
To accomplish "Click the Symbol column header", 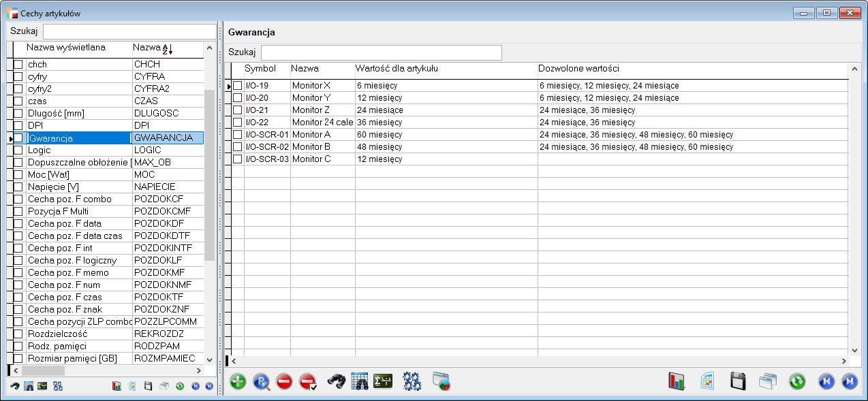I will coord(260,69).
